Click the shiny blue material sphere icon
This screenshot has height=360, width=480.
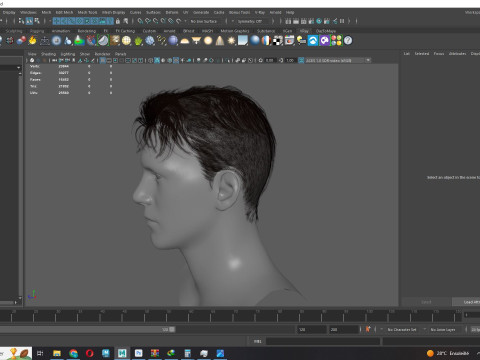255,41
